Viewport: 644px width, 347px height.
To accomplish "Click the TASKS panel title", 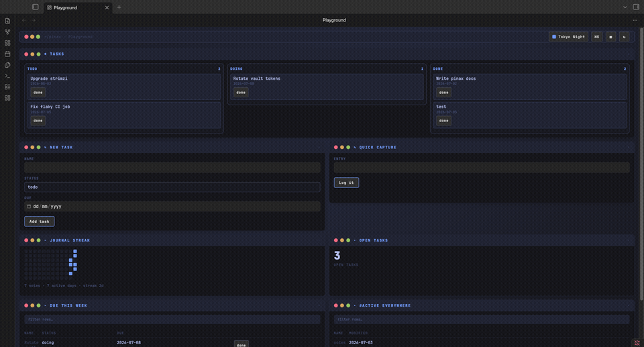I will point(56,54).
